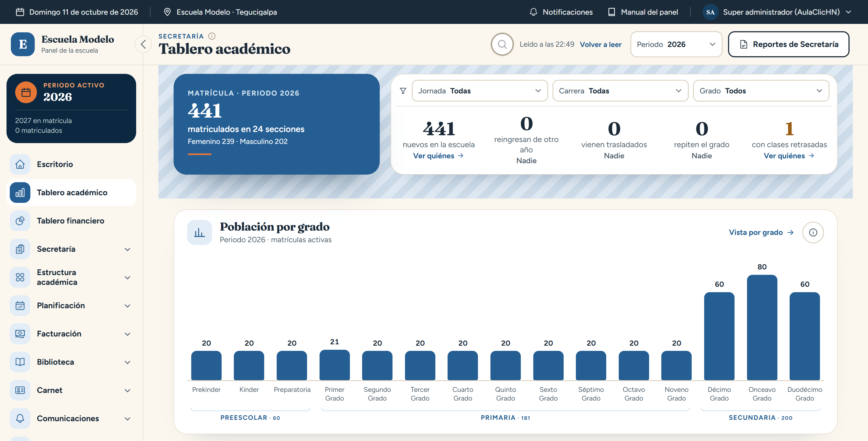Click the bar chart icon beside Población por grado
Image resolution: width=868 pixels, height=441 pixels.
coord(199,232)
